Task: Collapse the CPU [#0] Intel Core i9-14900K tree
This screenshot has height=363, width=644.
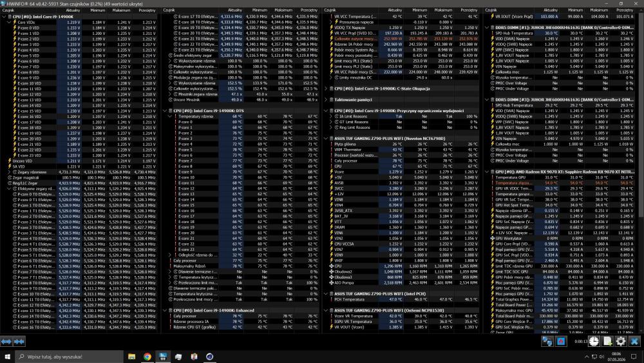Action: point(4,17)
